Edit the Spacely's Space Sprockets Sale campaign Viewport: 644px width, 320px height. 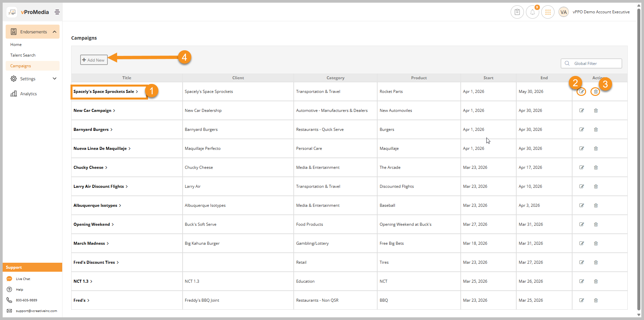581,92
